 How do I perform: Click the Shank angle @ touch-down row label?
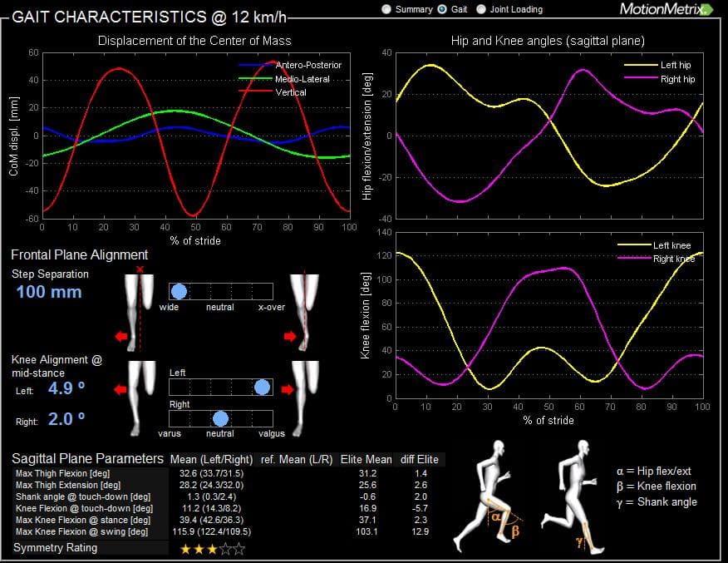click(x=83, y=496)
